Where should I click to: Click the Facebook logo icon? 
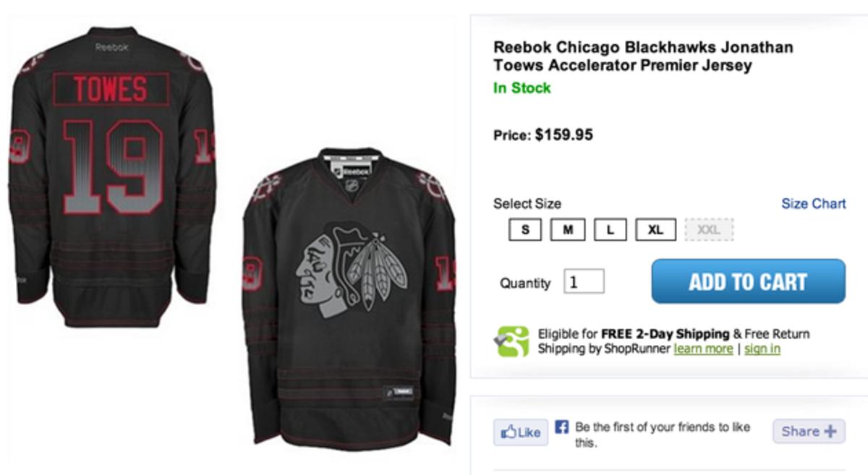562,427
